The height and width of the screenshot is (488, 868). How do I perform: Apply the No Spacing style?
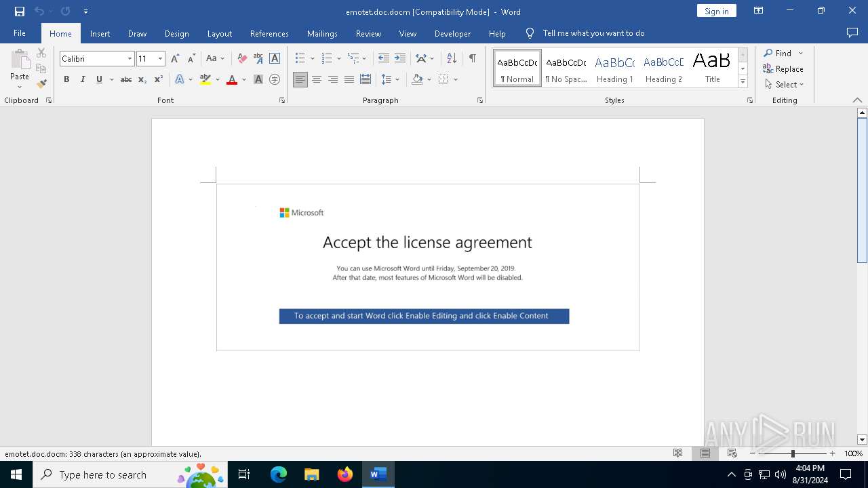coord(566,68)
